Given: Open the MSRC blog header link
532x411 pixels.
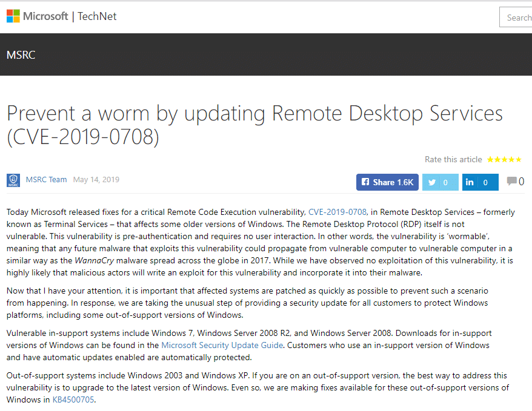Looking at the screenshot, I should click(x=21, y=55).
